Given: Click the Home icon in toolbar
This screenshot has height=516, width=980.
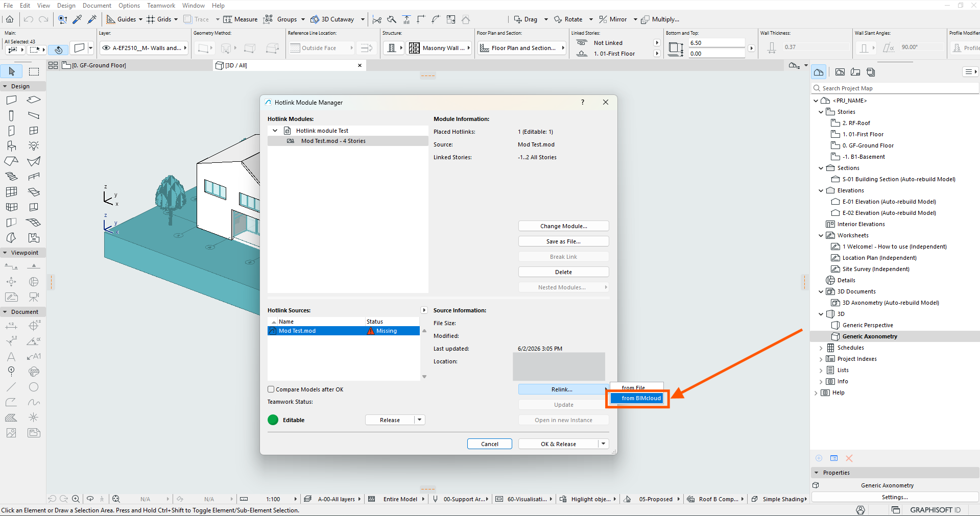Looking at the screenshot, I should (10, 19).
